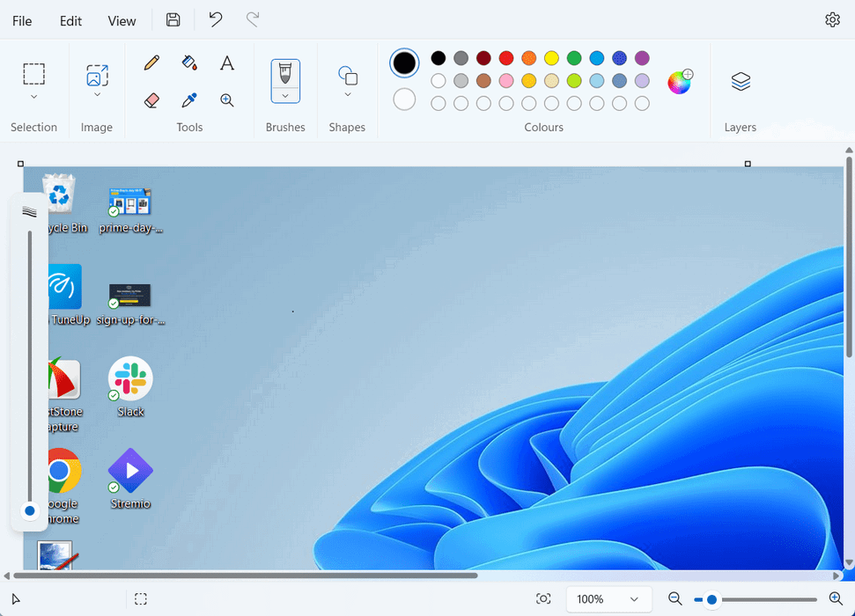Select the red colour swatch

[505, 57]
